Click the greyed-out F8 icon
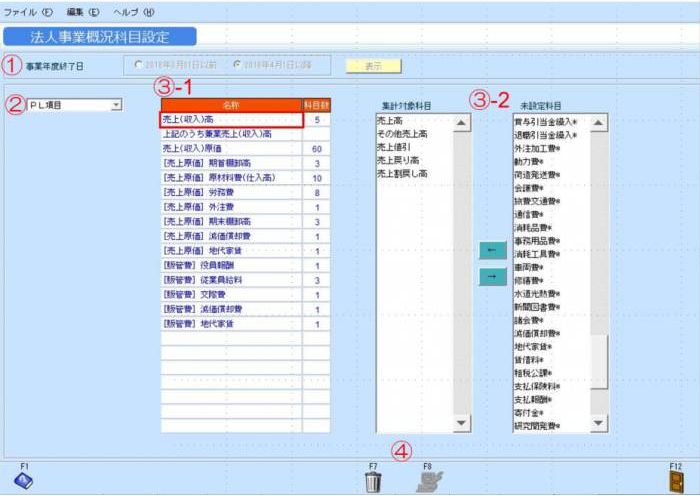Image resolution: width=700 pixels, height=496 pixels. [429, 482]
